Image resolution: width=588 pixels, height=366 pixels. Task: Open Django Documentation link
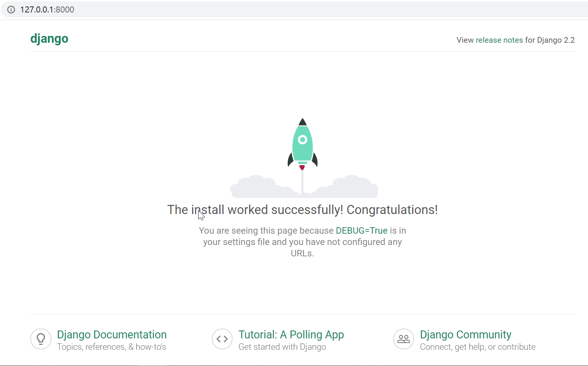(x=112, y=335)
